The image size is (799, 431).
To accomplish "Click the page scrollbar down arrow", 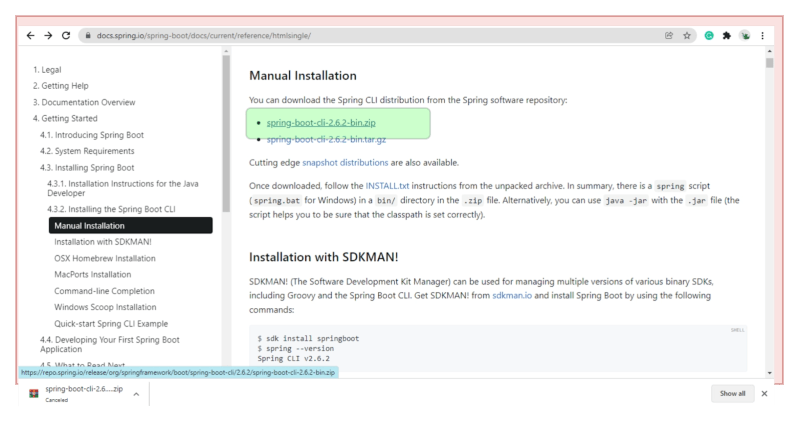I will pyautogui.click(x=769, y=373).
